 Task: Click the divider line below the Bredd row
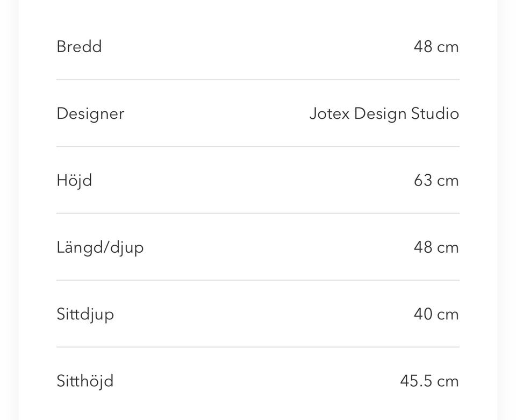(x=258, y=80)
